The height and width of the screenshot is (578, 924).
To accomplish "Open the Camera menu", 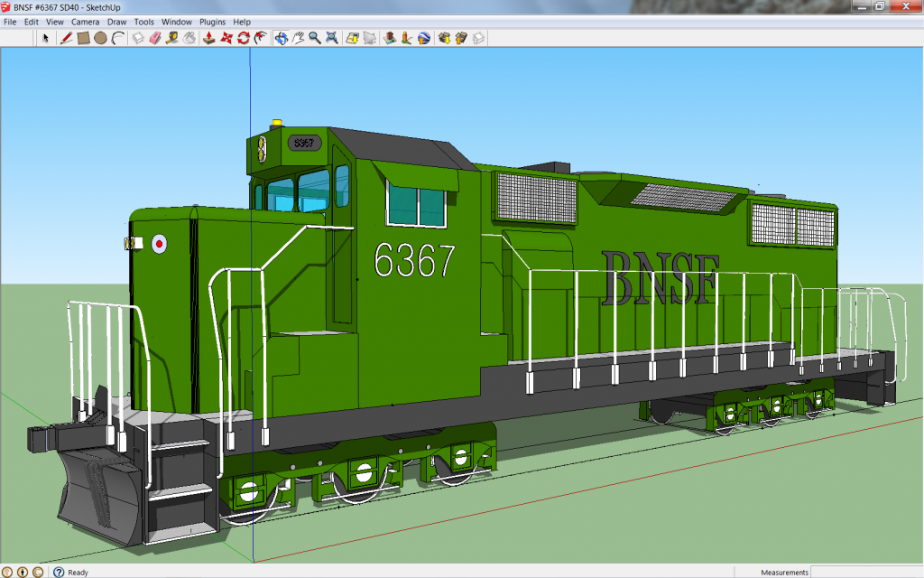I will 86,22.
